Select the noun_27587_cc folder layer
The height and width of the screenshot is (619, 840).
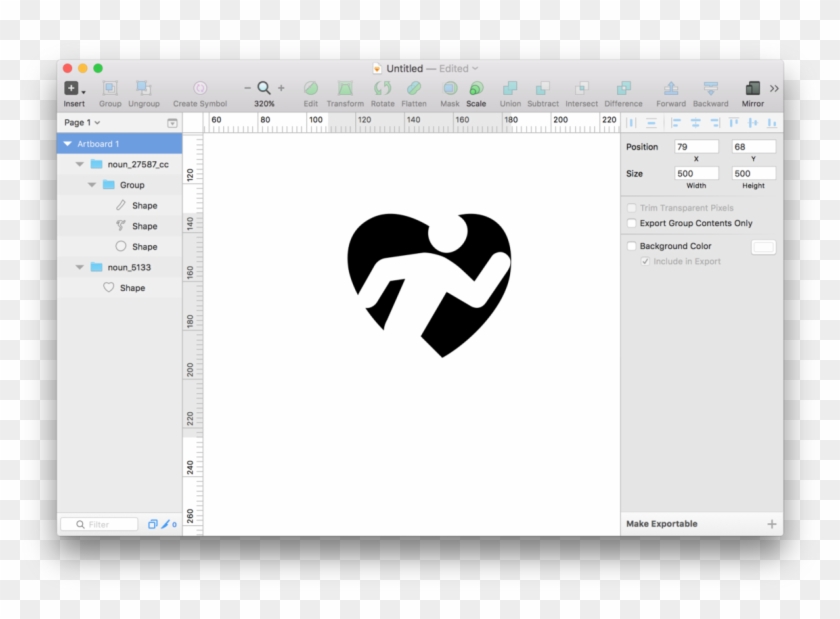pos(119,164)
